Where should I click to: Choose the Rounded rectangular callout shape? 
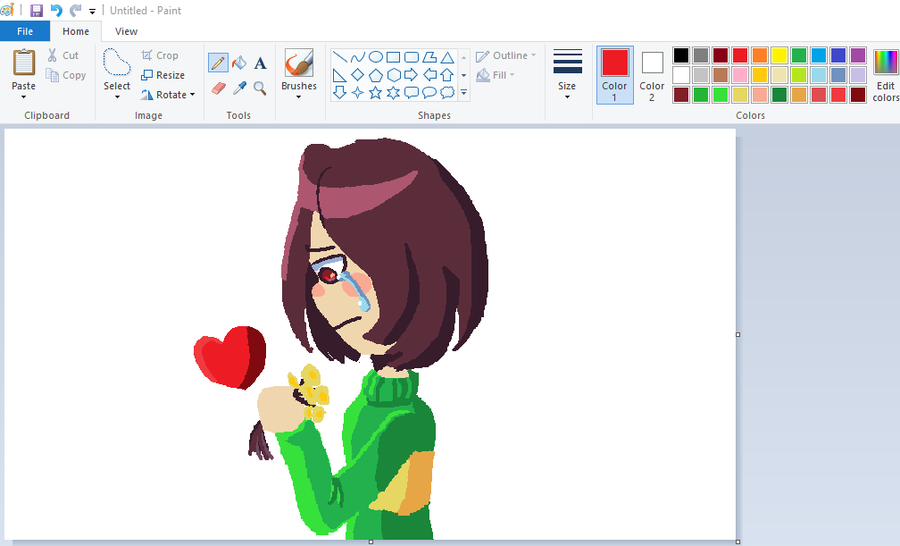coord(412,92)
